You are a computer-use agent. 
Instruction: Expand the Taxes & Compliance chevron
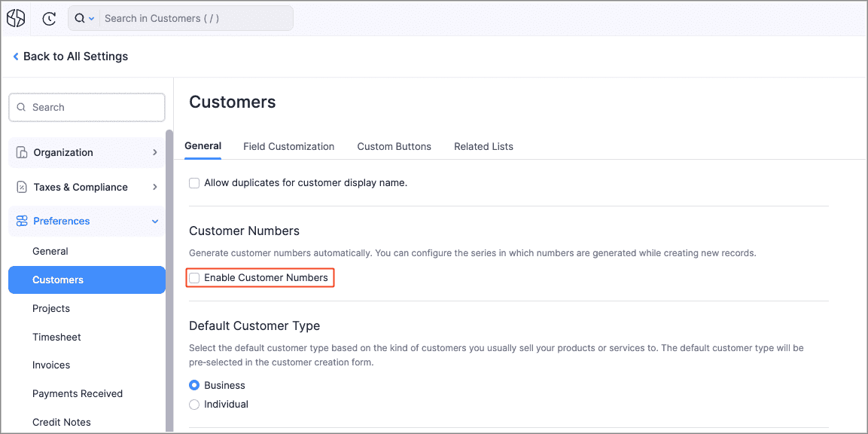click(x=155, y=187)
